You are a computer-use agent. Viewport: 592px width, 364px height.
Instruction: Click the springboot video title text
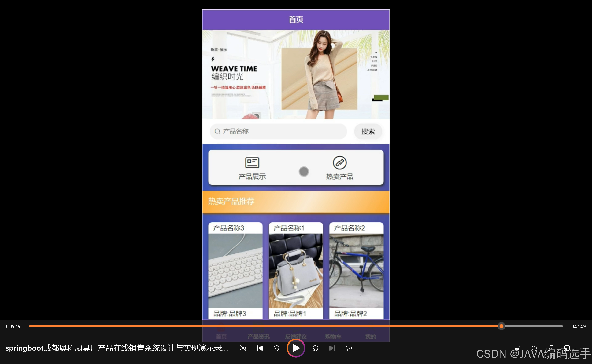pyautogui.click(x=117, y=348)
